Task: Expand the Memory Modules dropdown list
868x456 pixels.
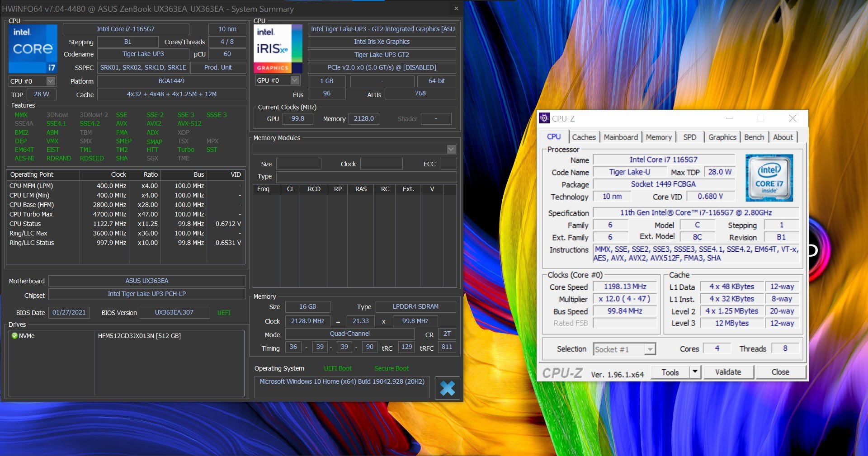Action: (451, 149)
